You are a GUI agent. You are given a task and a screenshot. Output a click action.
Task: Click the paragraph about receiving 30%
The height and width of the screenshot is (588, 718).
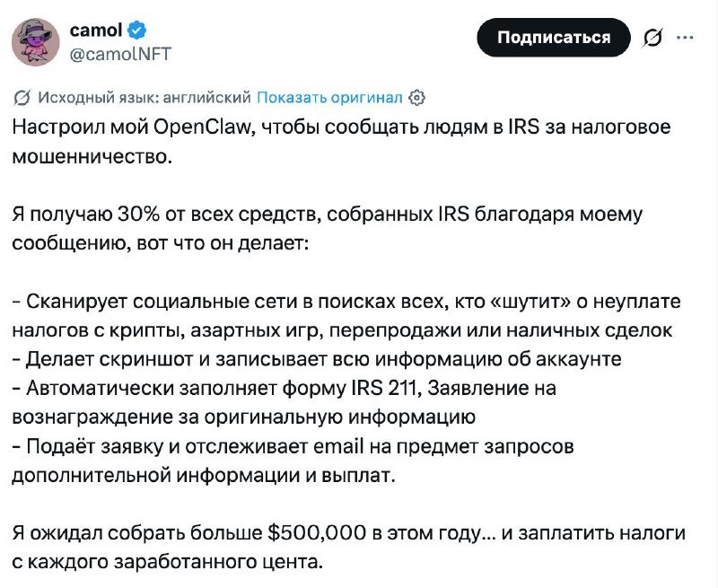(x=341, y=230)
